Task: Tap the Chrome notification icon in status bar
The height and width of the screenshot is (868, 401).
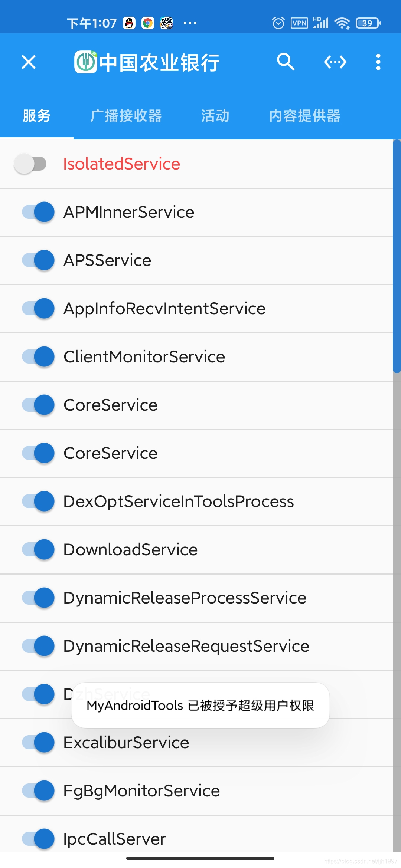Action: click(148, 23)
